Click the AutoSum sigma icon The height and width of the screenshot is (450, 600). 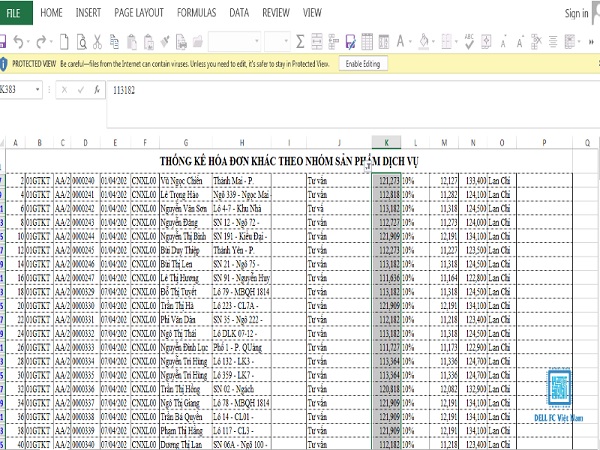point(300,41)
